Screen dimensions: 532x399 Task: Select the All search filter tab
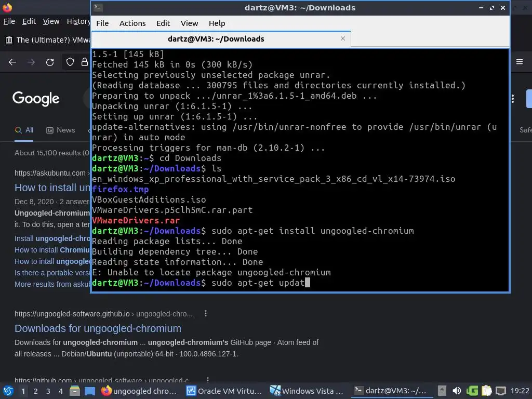pos(24,130)
